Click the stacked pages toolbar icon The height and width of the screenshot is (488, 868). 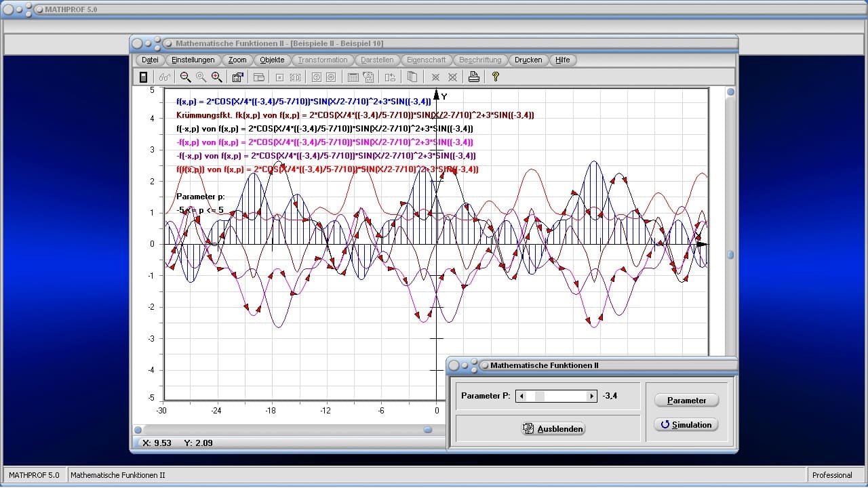click(x=412, y=77)
